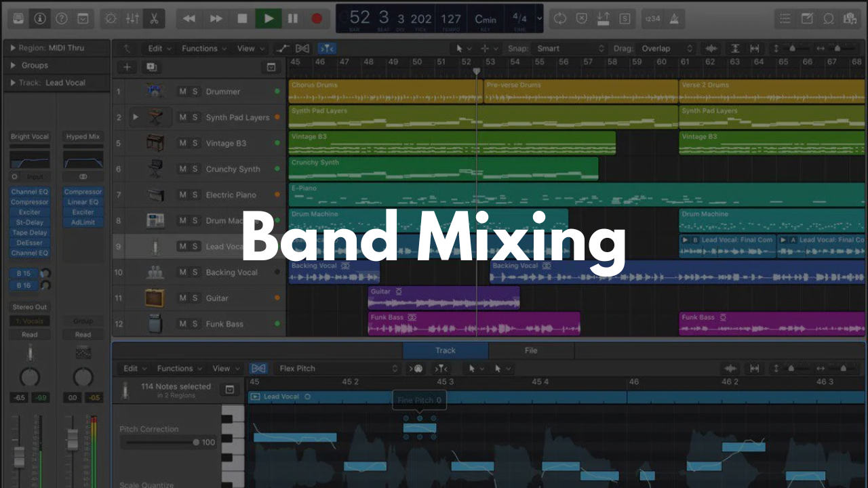Open the Functions menu in tracks area
Image resolution: width=868 pixels, height=488 pixels.
[203, 49]
